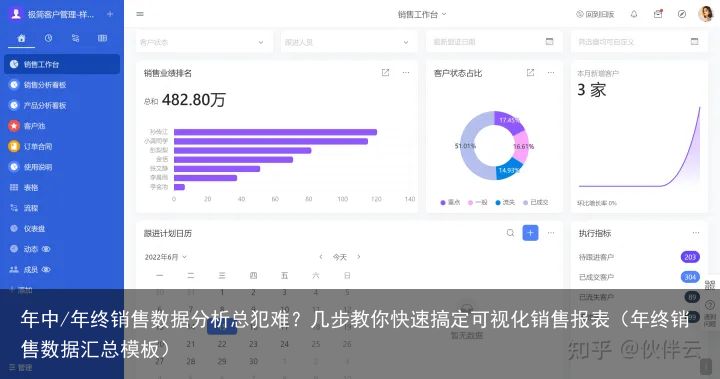720x379 pixels.
Task: Open the compass icon in top bar
Action: coord(682,14)
